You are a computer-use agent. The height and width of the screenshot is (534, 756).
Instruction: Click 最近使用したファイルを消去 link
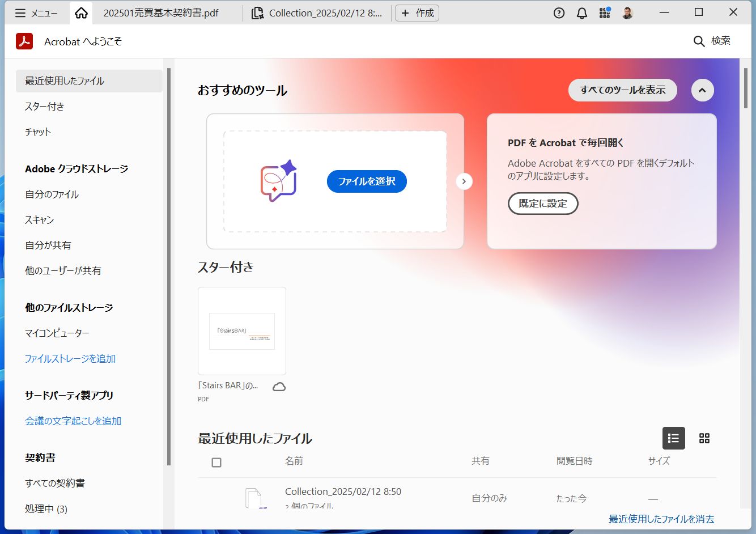coord(661,519)
